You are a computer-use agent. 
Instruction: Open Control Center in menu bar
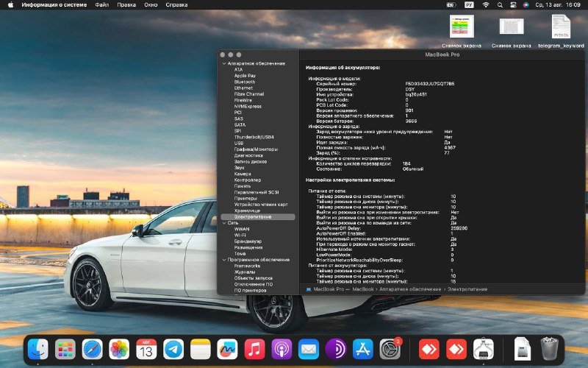click(513, 5)
